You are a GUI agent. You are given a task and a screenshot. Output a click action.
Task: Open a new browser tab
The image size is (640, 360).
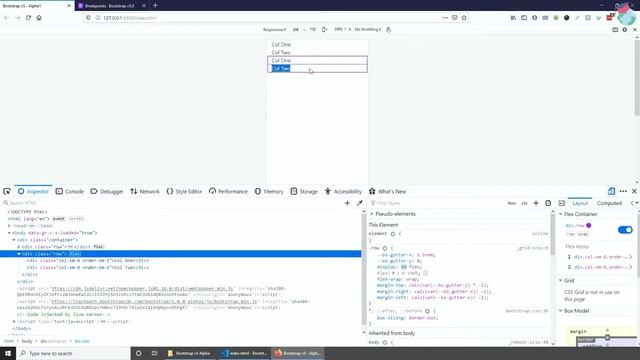(x=155, y=5)
